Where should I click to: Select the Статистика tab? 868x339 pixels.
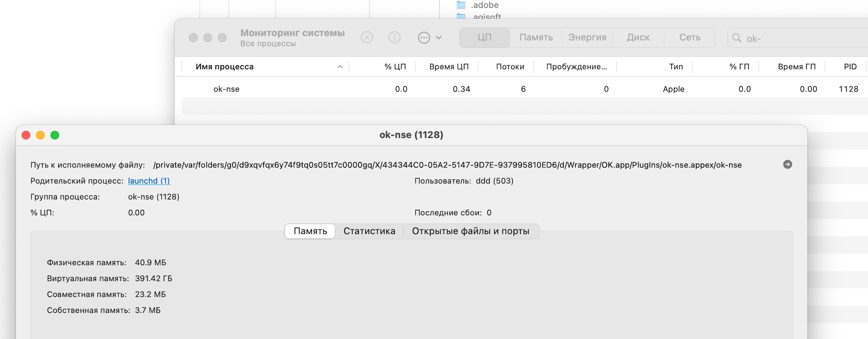[x=369, y=231]
